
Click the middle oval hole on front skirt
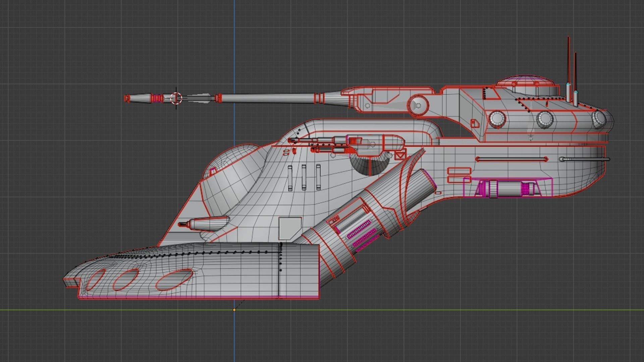(x=126, y=279)
